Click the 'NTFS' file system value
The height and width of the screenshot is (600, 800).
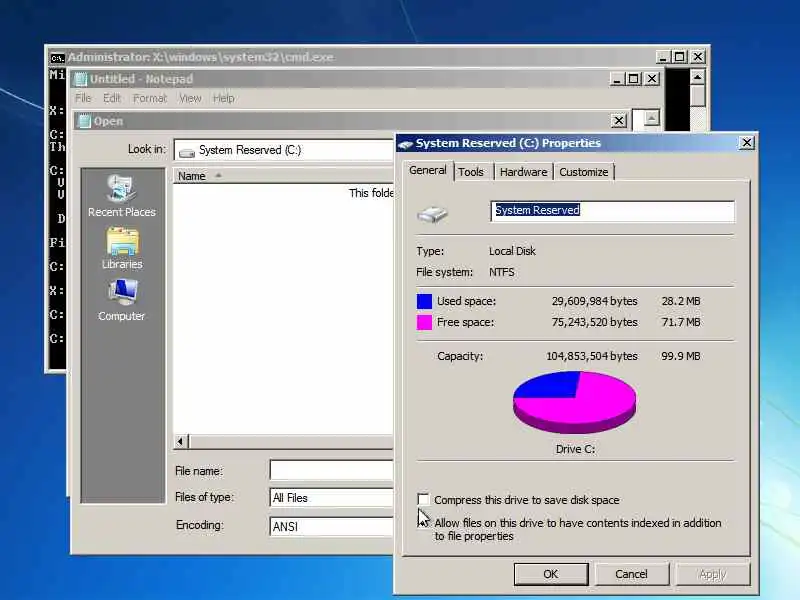coord(502,272)
